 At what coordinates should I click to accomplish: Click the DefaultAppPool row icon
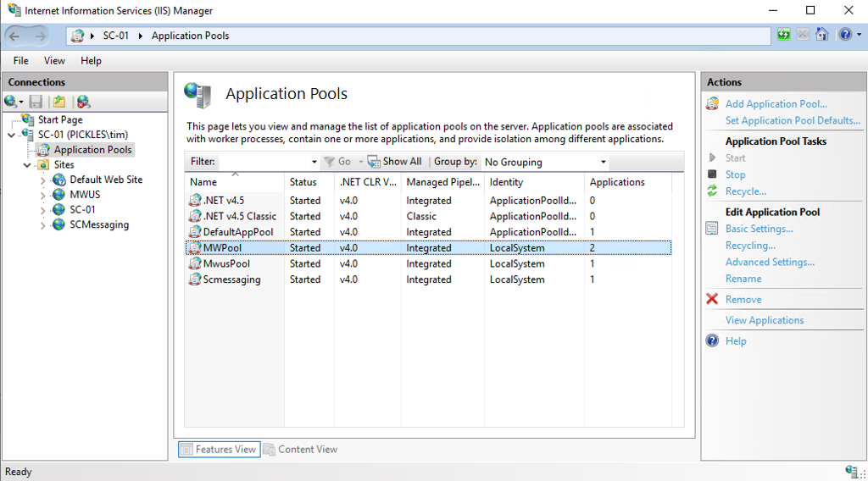(195, 232)
